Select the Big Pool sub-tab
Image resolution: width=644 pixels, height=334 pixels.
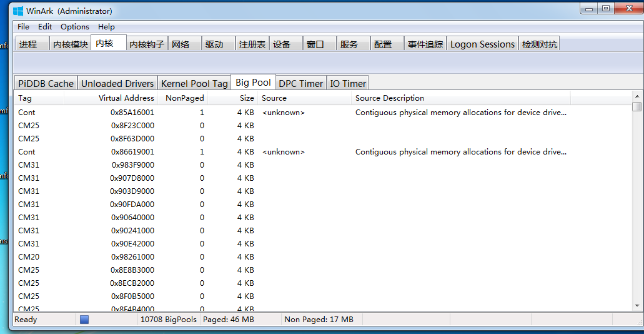tap(253, 83)
